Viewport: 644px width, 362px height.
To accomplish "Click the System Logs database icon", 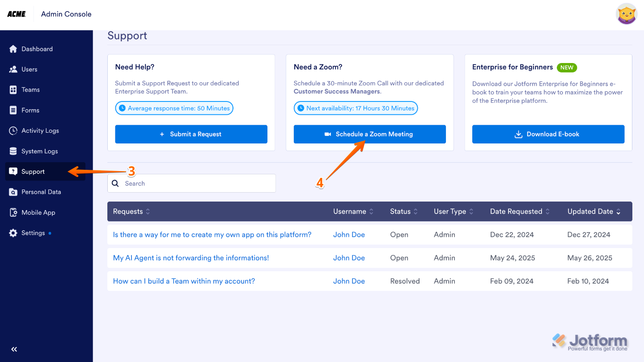I will tap(13, 152).
